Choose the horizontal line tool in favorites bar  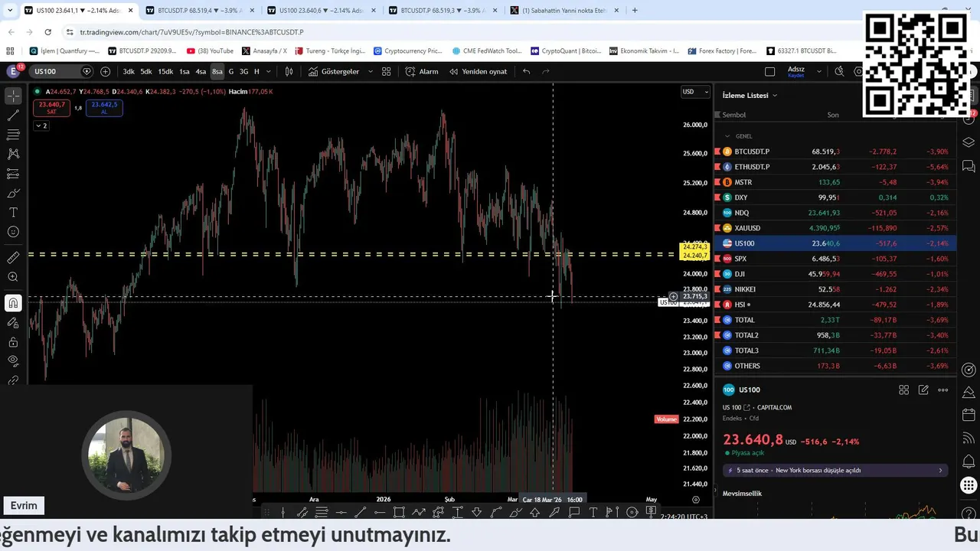pos(341,512)
